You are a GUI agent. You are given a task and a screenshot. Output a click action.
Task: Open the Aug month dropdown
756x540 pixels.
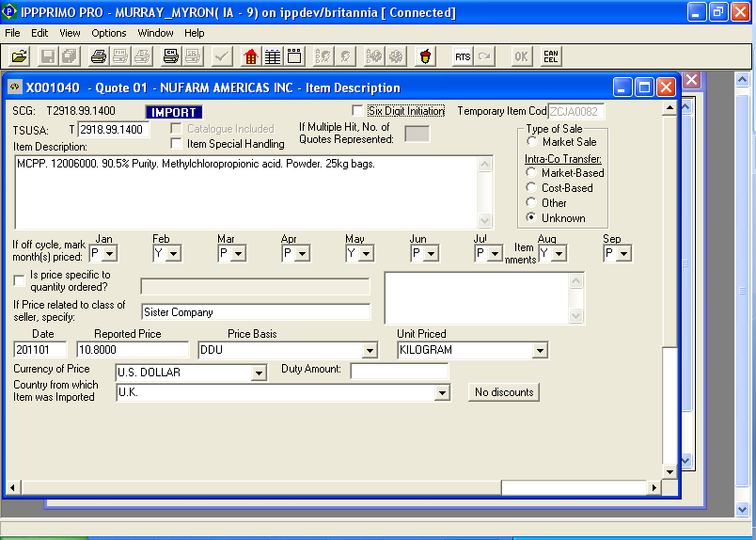click(559, 253)
